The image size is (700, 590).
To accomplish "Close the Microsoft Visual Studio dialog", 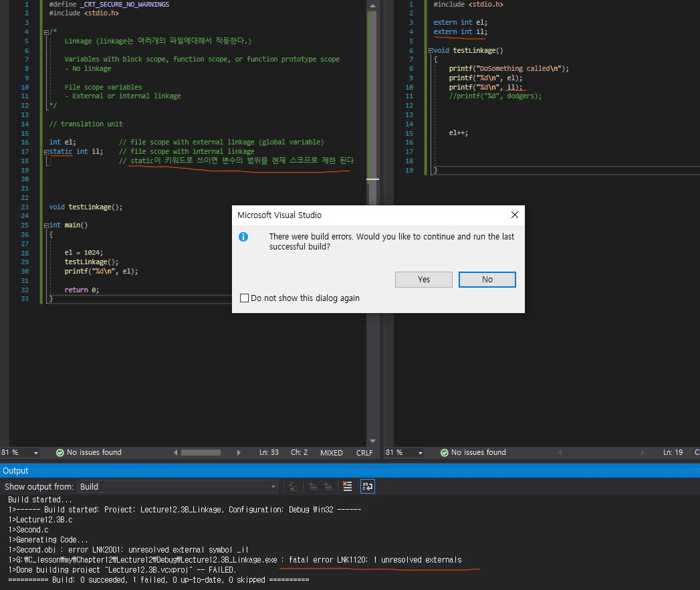I will pyautogui.click(x=514, y=215).
